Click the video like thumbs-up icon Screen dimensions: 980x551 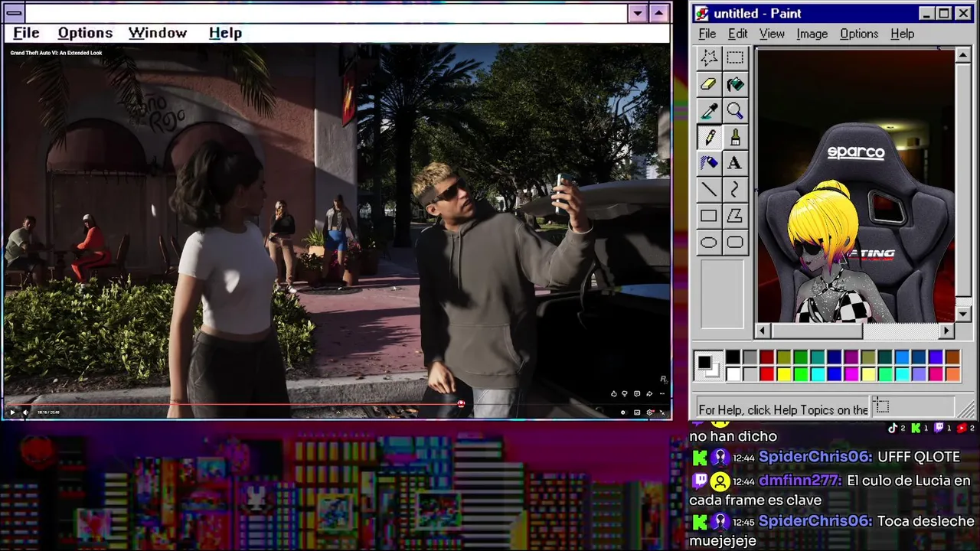(x=614, y=394)
